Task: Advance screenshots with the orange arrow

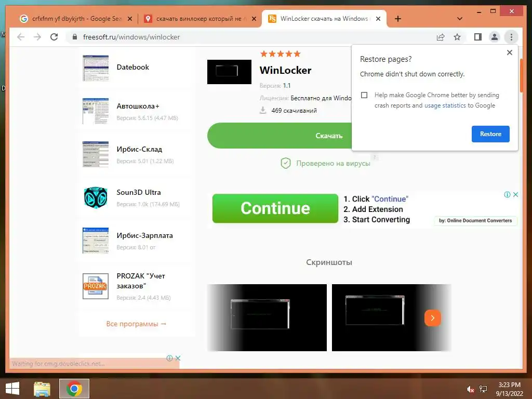Action: [433, 318]
